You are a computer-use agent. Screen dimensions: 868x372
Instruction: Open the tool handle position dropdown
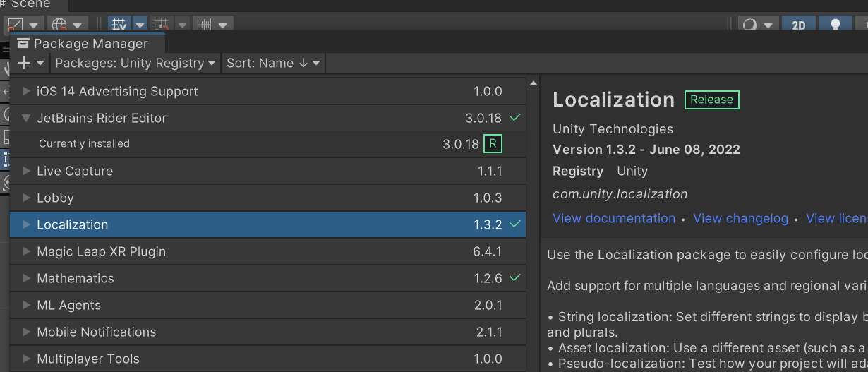pos(23,25)
